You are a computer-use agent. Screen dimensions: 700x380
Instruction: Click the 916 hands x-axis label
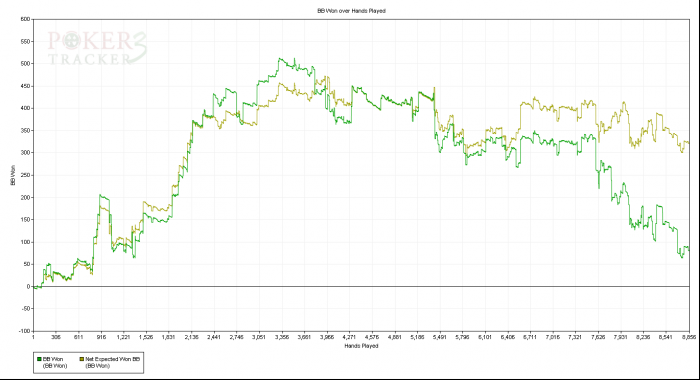point(101,337)
